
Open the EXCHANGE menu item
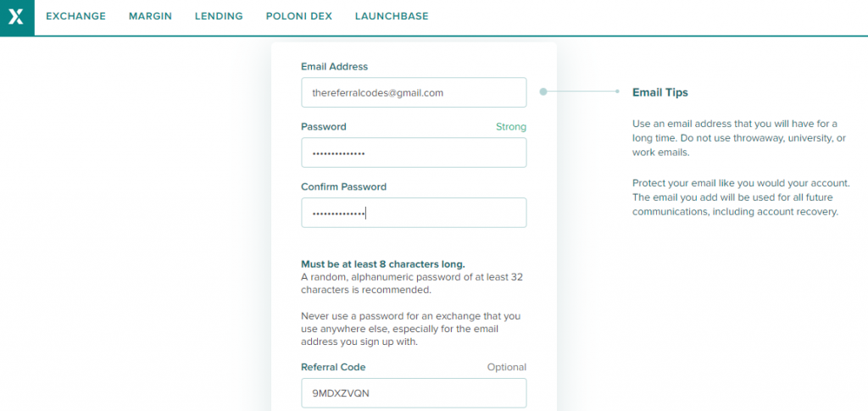[x=75, y=17]
